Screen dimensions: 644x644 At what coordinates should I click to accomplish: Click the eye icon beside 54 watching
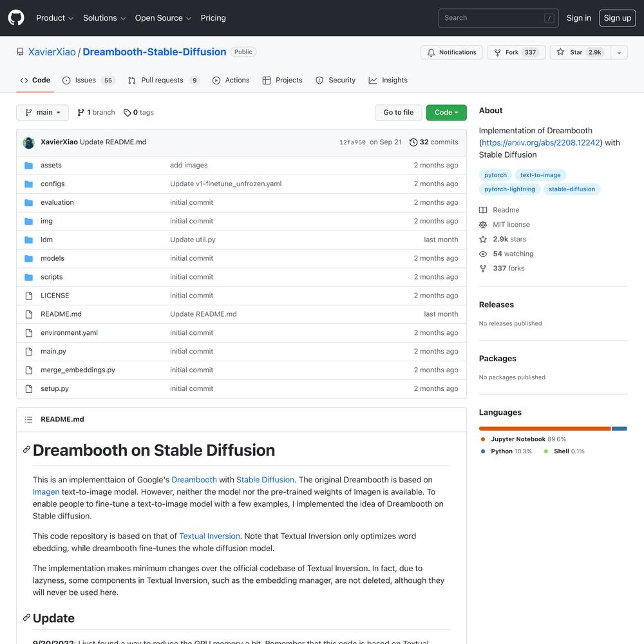pos(483,254)
